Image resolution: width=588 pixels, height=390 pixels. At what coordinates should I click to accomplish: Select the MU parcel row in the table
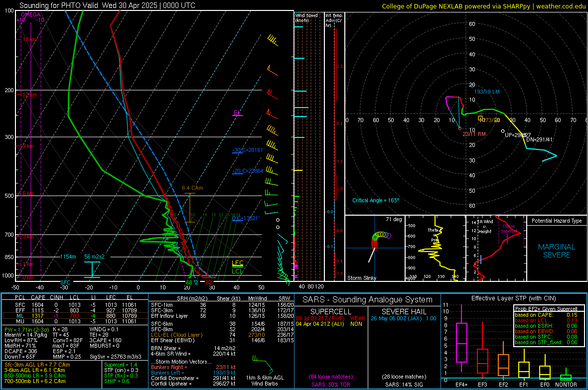pos(75,321)
